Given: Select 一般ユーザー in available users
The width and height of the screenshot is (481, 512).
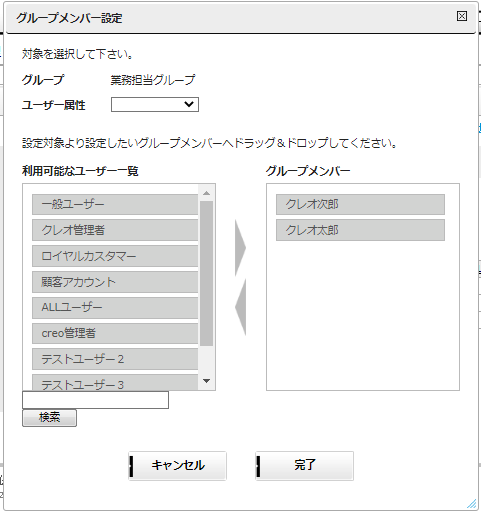Looking at the screenshot, I should pos(115,204).
